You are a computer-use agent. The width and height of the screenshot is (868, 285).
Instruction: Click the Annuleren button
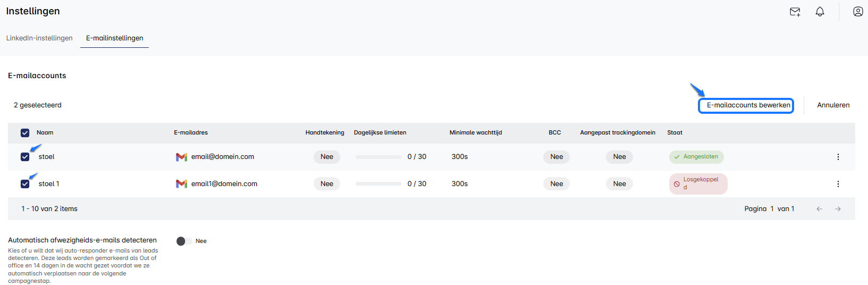(833, 105)
